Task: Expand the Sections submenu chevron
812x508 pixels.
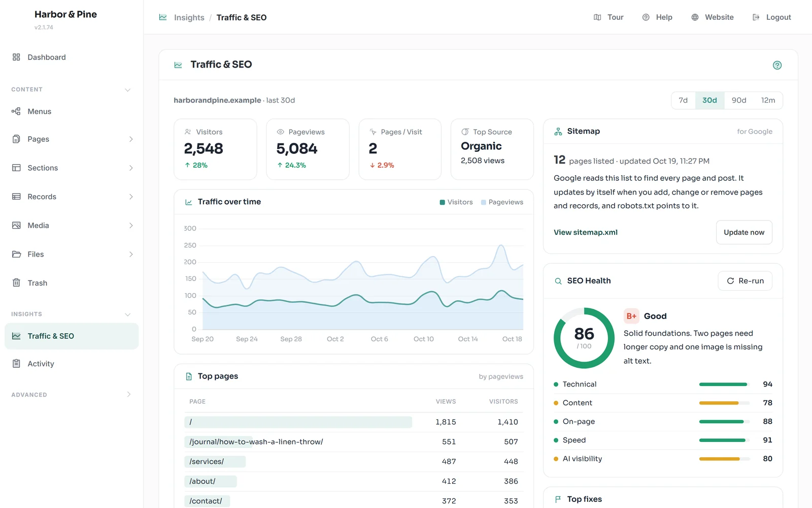Action: tap(131, 168)
